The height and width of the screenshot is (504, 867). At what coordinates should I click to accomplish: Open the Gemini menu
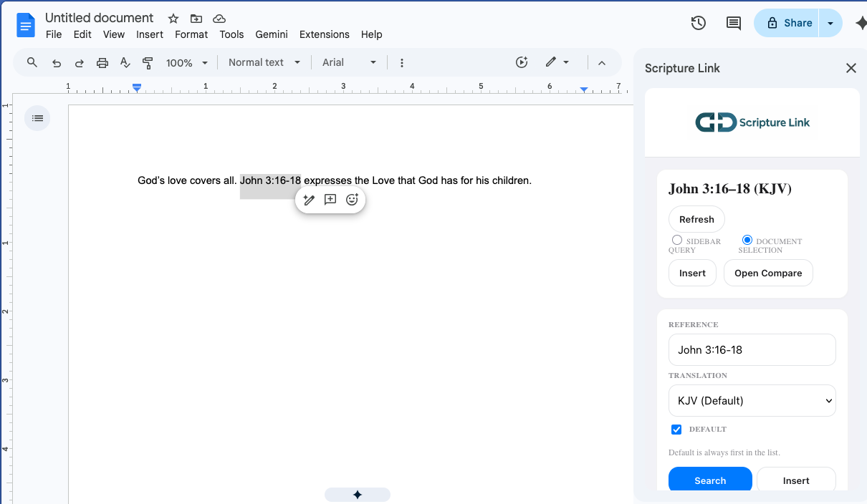click(272, 34)
